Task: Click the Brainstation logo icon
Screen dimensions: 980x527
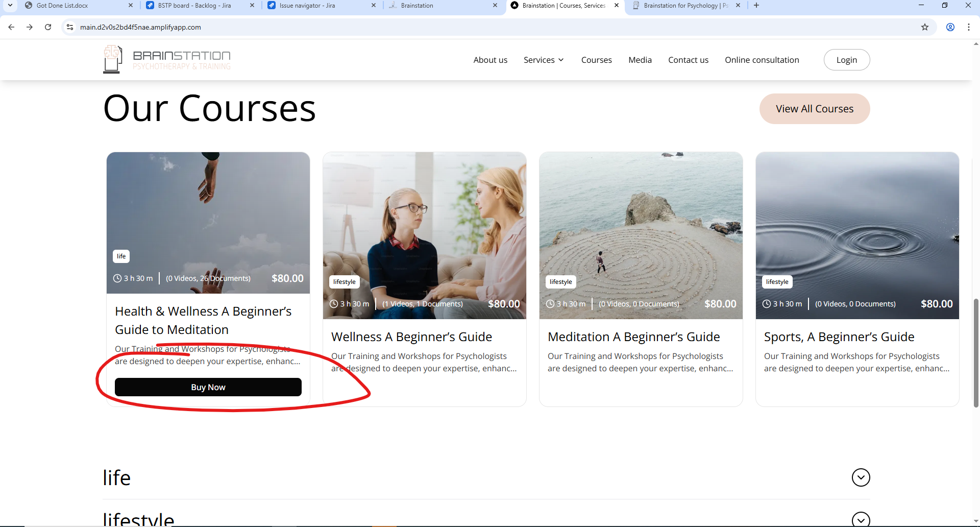Action: tap(113, 59)
